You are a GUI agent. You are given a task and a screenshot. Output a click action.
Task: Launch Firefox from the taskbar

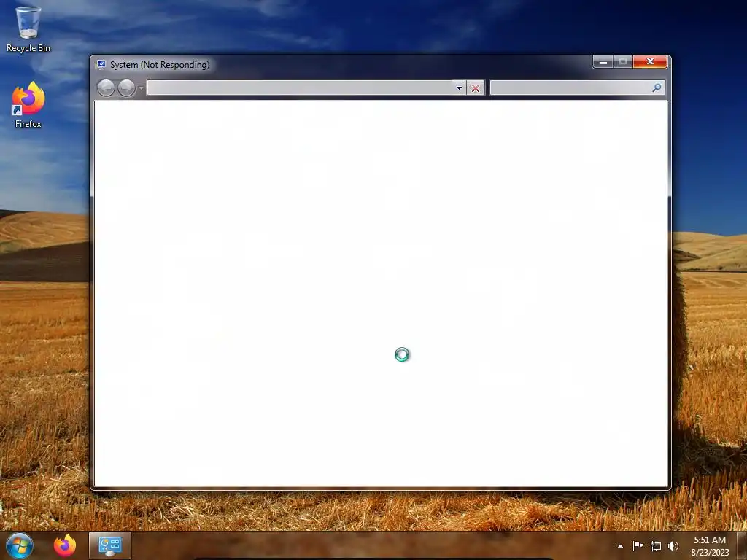tap(65, 545)
